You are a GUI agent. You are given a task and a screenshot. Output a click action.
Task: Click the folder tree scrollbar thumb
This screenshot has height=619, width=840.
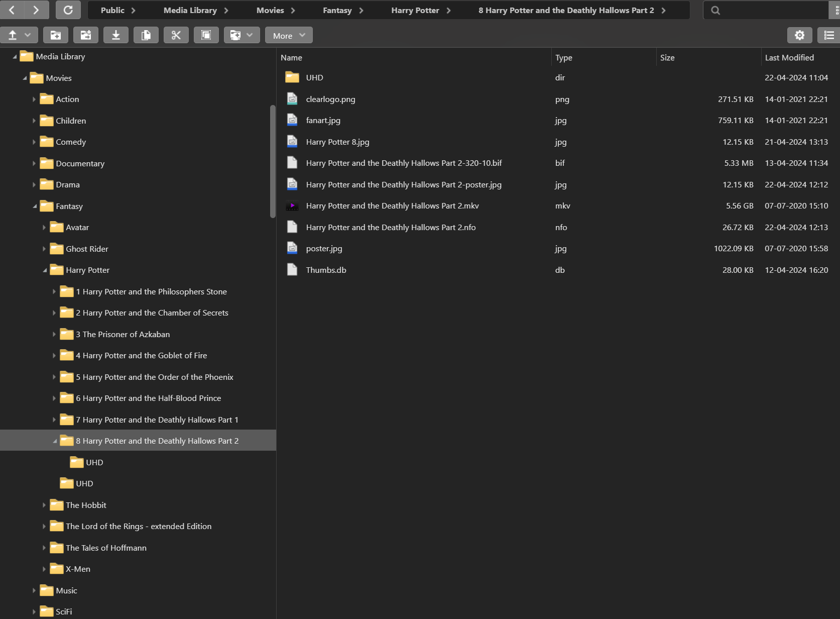point(273,161)
